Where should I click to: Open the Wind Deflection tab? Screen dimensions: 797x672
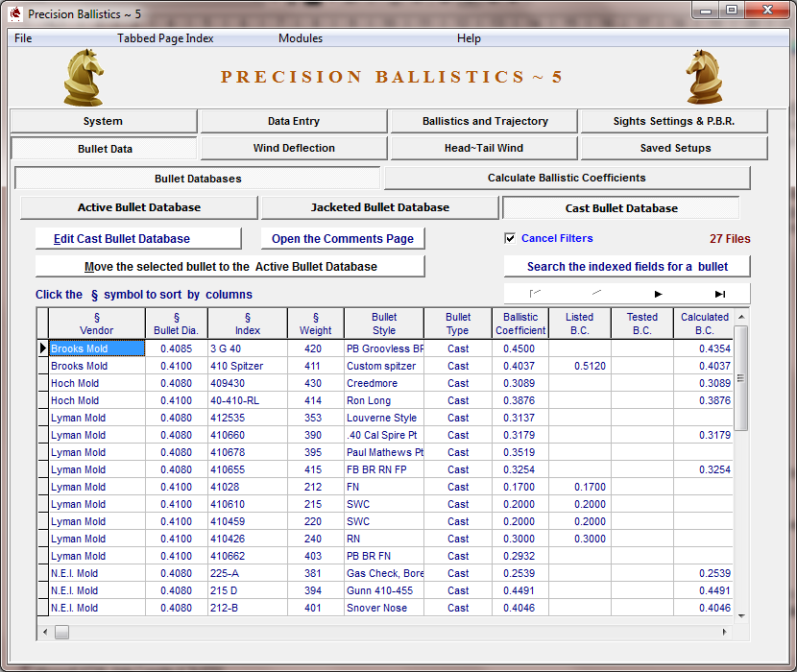coord(294,148)
